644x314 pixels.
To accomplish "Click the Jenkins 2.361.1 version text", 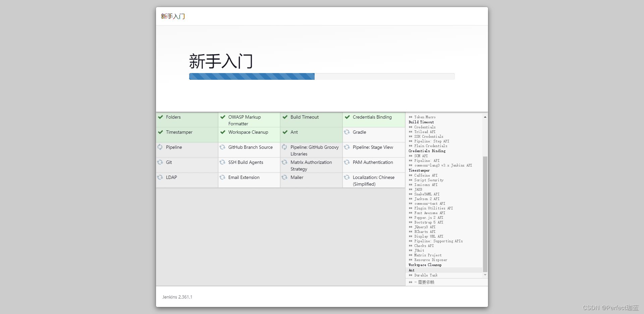I will pyautogui.click(x=177, y=297).
